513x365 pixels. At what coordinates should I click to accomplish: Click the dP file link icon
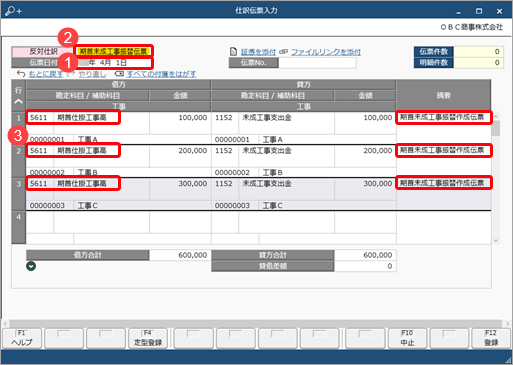[283, 52]
